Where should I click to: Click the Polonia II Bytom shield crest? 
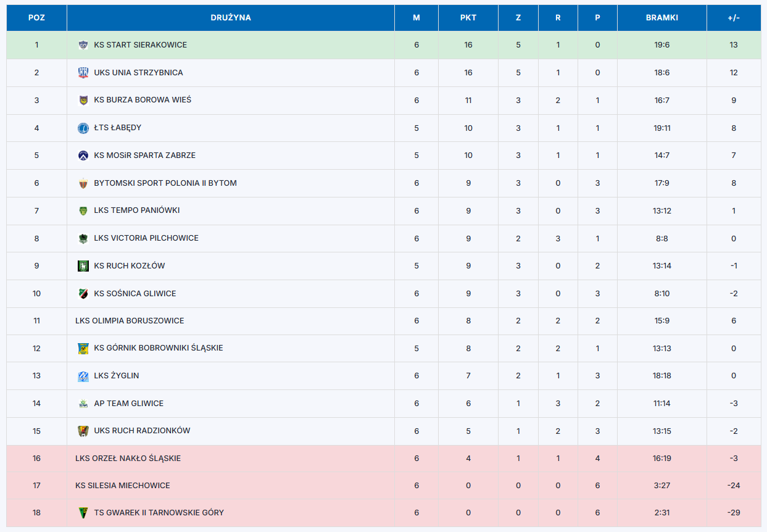point(83,183)
